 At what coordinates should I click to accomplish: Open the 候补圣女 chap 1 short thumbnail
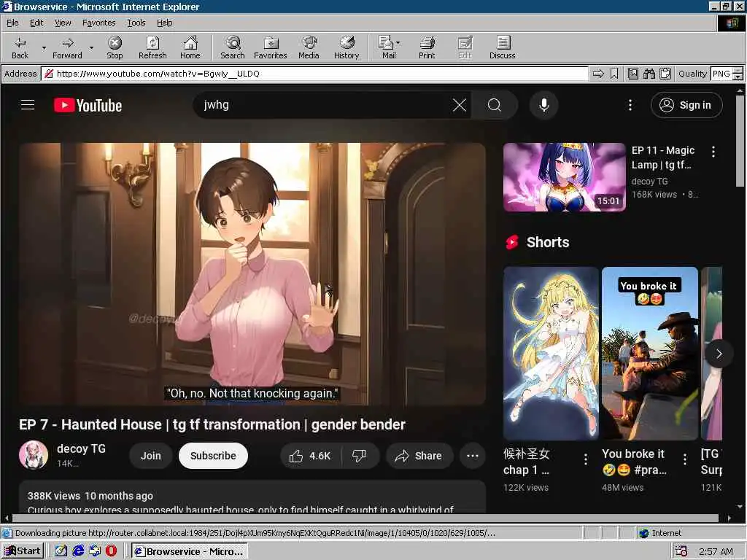(x=551, y=354)
